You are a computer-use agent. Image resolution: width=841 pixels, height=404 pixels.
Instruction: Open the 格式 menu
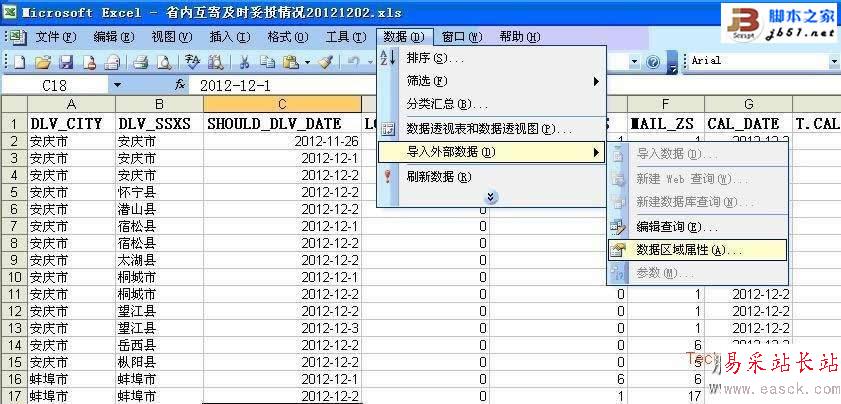[x=287, y=37]
